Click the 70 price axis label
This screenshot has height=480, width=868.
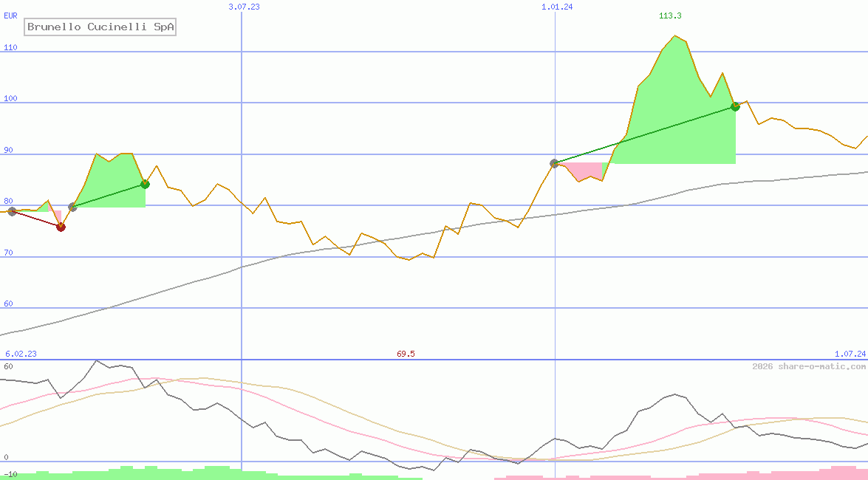tap(9, 253)
